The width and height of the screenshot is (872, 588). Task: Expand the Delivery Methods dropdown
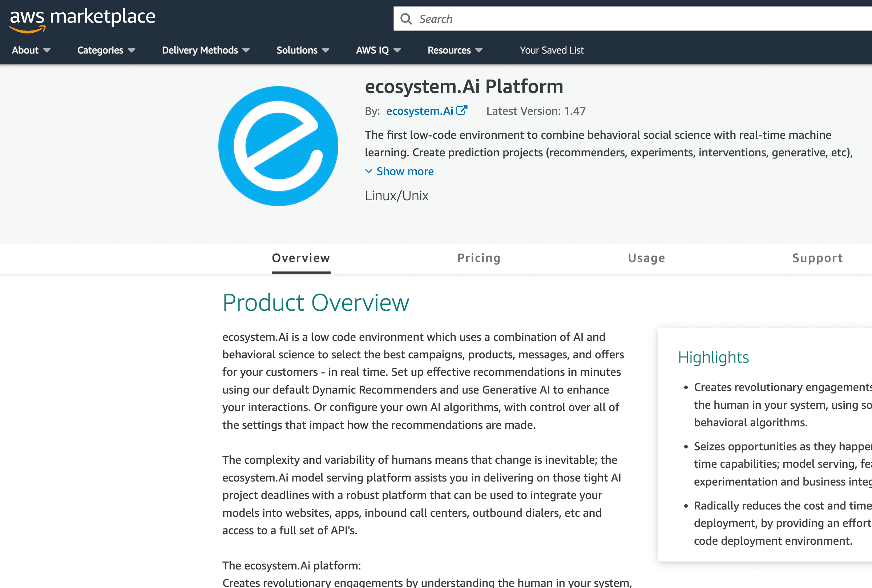[x=206, y=50]
